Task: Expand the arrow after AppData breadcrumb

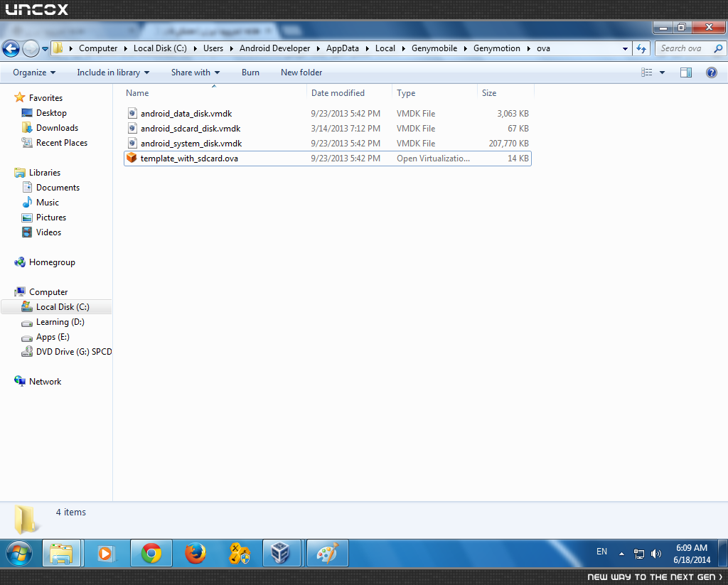Action: pyautogui.click(x=367, y=48)
